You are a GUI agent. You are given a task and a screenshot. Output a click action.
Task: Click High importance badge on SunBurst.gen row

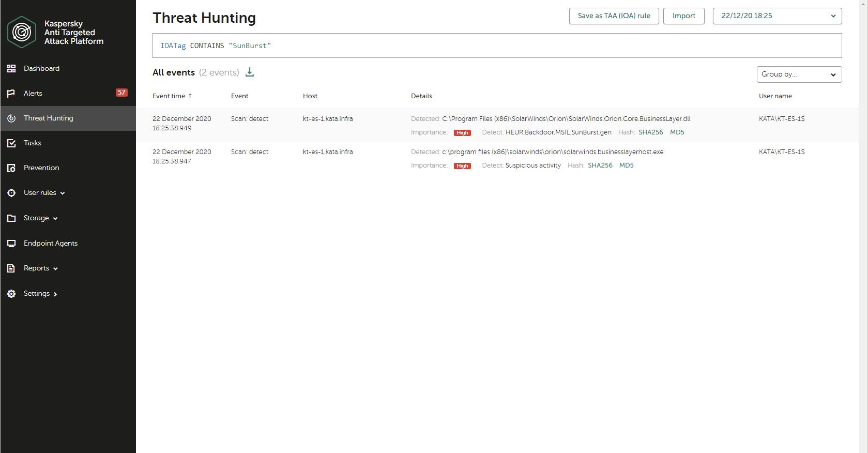(462, 133)
